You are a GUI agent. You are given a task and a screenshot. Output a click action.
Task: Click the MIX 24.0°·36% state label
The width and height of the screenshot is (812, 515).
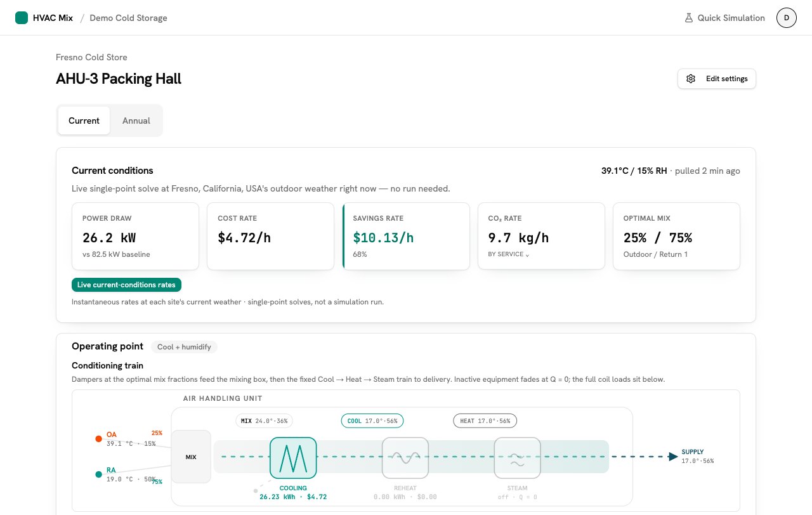[x=264, y=420]
